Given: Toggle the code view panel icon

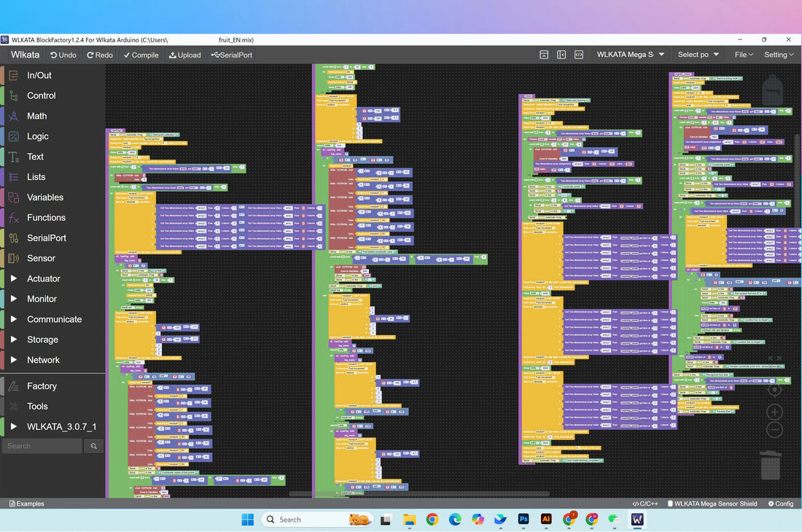Looking at the screenshot, I should click(x=579, y=55).
